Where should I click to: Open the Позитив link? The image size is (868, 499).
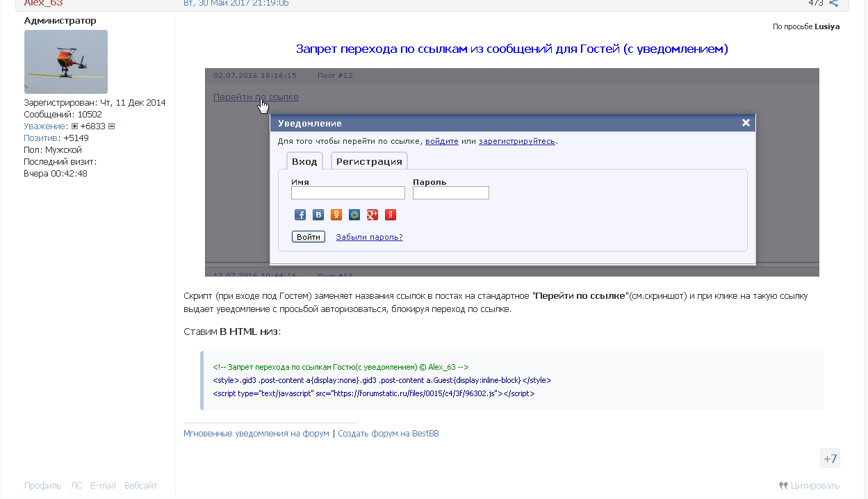pyautogui.click(x=40, y=138)
